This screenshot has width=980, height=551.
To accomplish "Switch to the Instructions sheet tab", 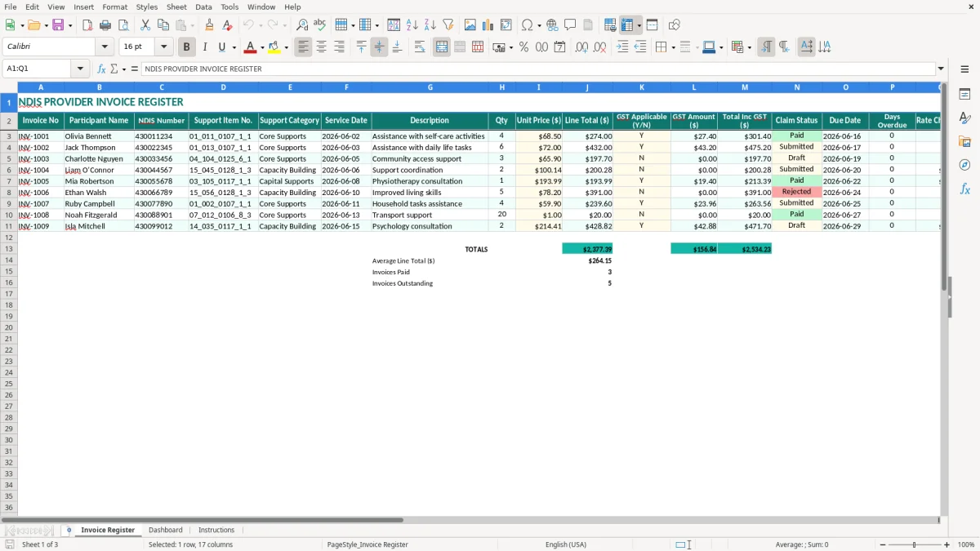I will [x=216, y=530].
